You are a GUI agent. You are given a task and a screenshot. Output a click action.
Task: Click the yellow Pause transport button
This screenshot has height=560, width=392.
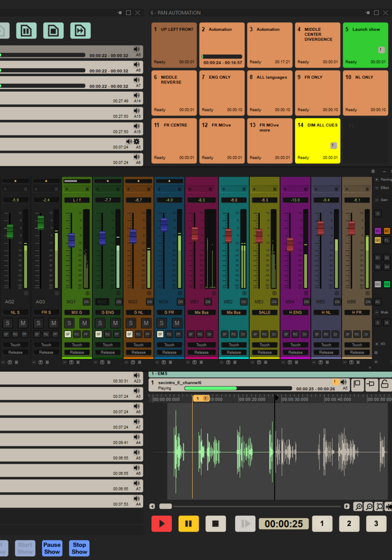[x=188, y=524]
